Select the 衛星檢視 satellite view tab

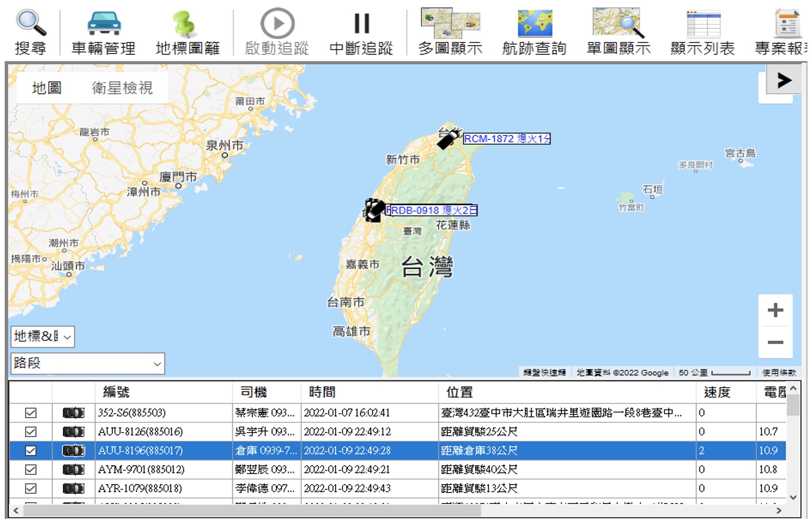click(122, 88)
